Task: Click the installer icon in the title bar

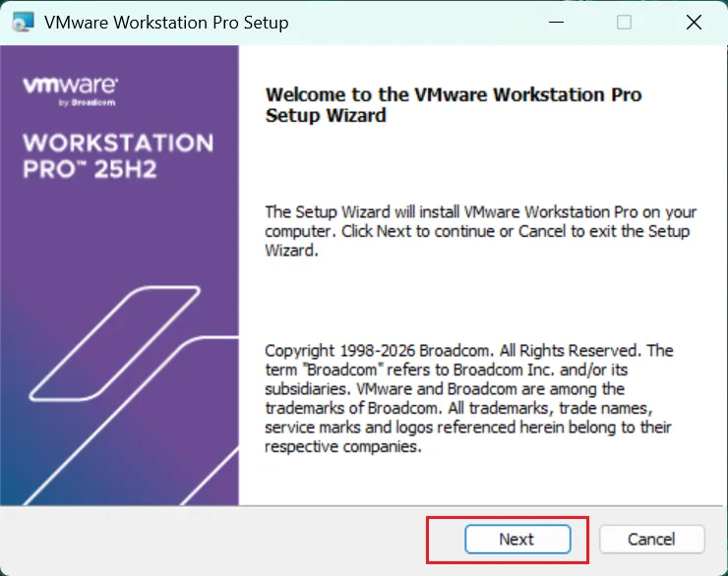Action: 24,22
